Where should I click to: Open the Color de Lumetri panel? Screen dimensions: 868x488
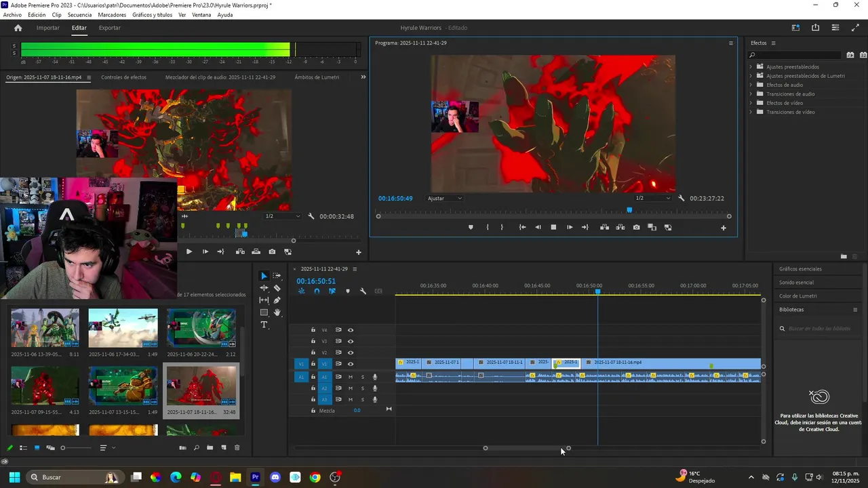point(797,296)
